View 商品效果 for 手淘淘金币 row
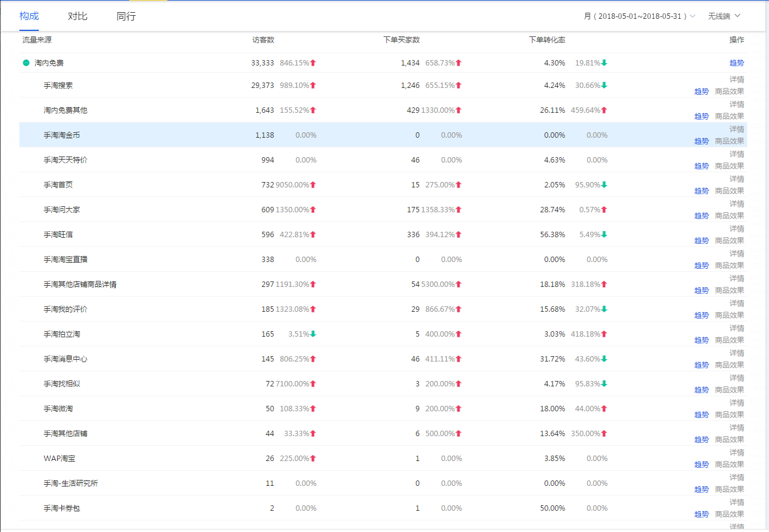Screen dimensions: 769x532 729,141
